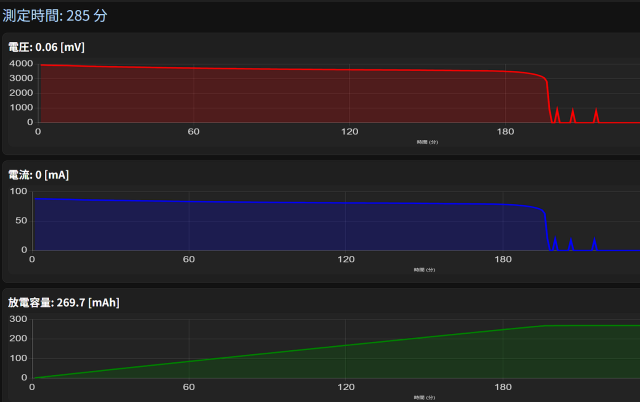
Task: Click the last blue current spike
Action: pyautogui.click(x=594, y=244)
